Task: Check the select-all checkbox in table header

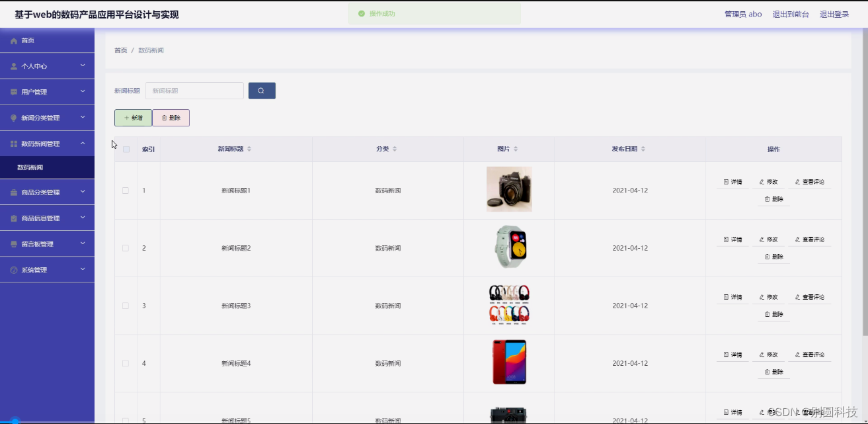Action: [x=126, y=149]
